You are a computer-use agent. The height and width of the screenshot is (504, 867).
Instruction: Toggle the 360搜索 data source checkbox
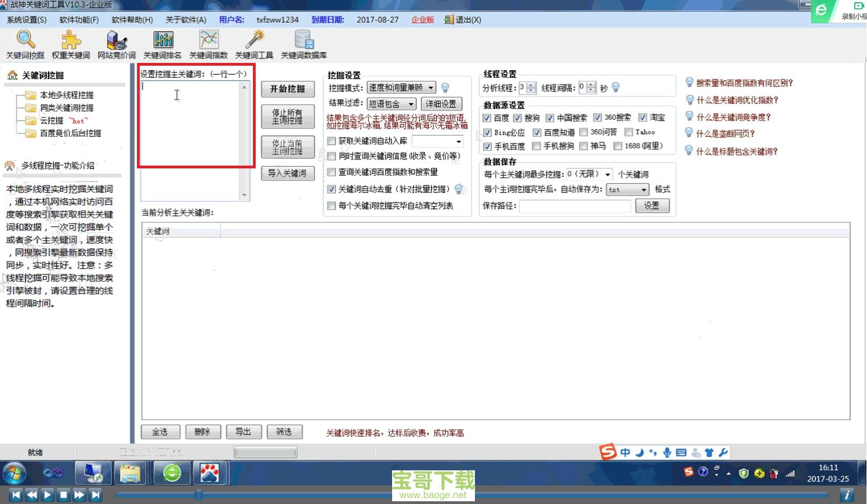[598, 118]
